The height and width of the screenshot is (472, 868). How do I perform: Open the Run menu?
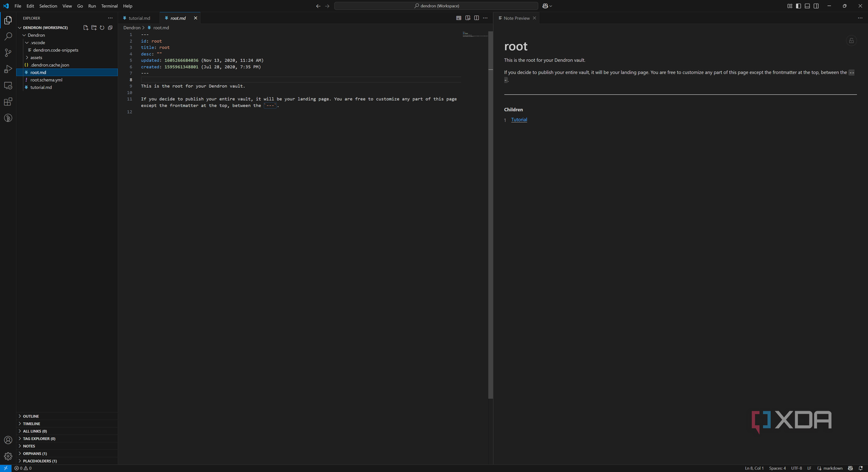92,6
